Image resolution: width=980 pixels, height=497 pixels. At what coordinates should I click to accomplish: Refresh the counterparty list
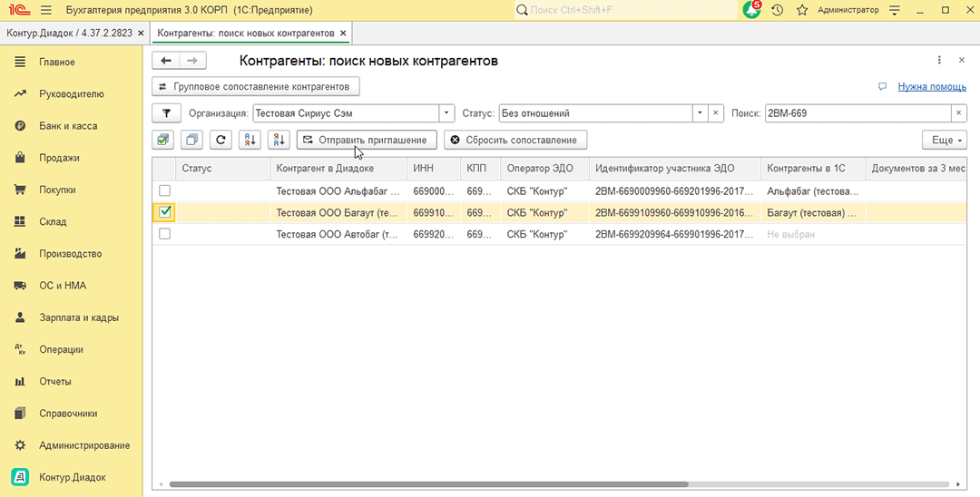220,140
